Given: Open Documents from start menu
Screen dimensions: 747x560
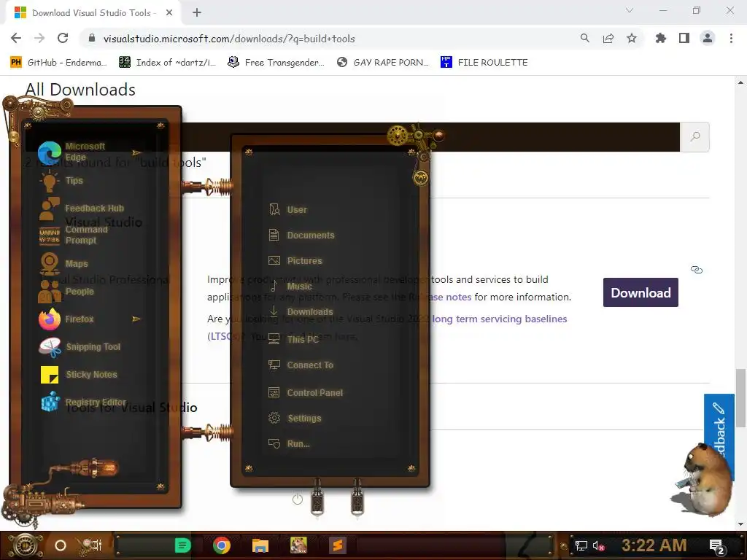Looking at the screenshot, I should 301,236.
